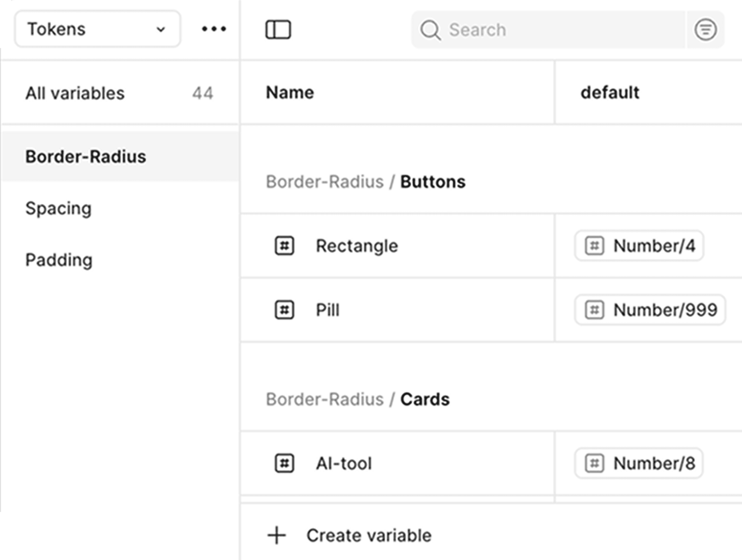
Task: Click the Tokens dropdown chevron arrow
Action: (161, 30)
